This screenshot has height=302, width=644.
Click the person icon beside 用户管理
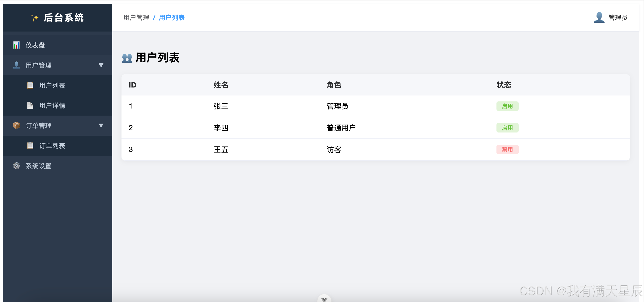click(16, 65)
